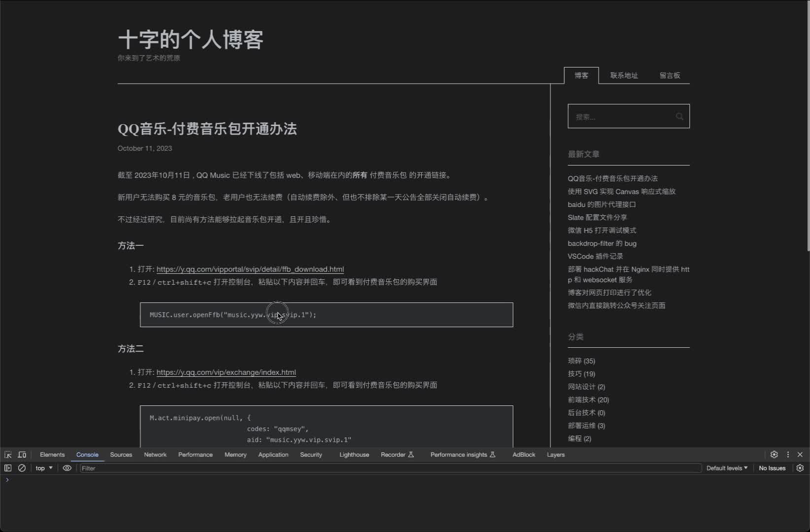The width and height of the screenshot is (810, 532).
Task: Open the DevTools three-dot customize menu
Action: click(788, 455)
